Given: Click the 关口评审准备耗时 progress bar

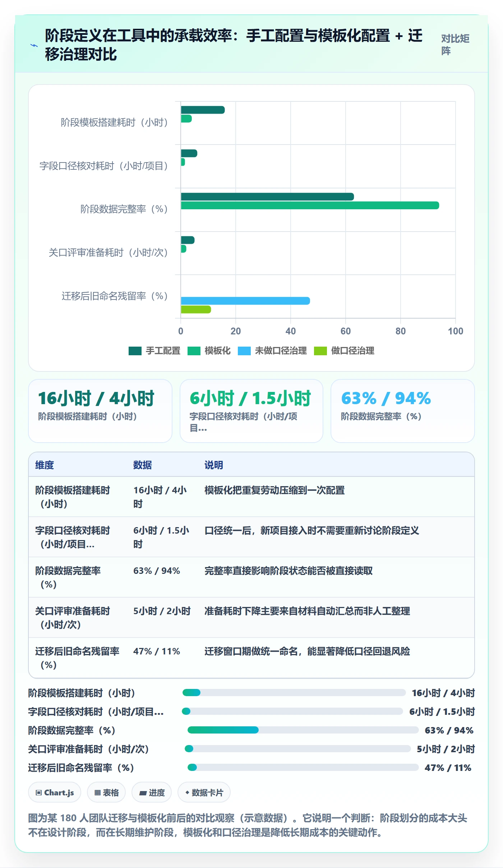Looking at the screenshot, I should click(x=298, y=749).
